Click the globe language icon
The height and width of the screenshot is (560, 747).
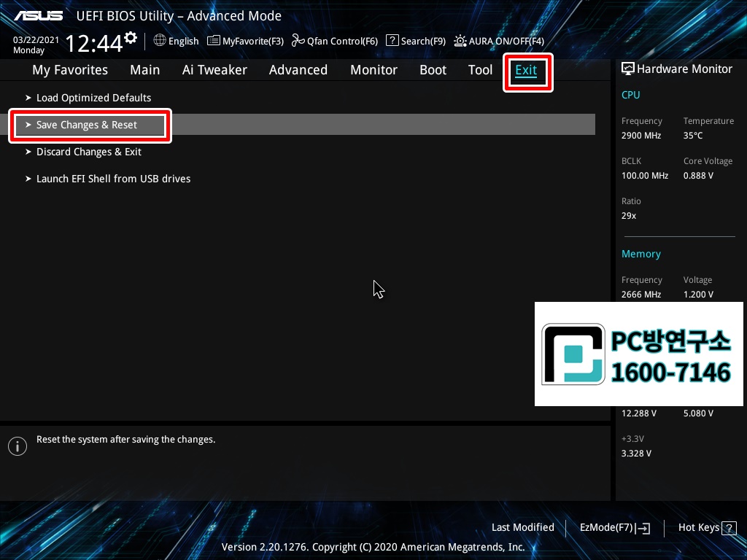(160, 40)
